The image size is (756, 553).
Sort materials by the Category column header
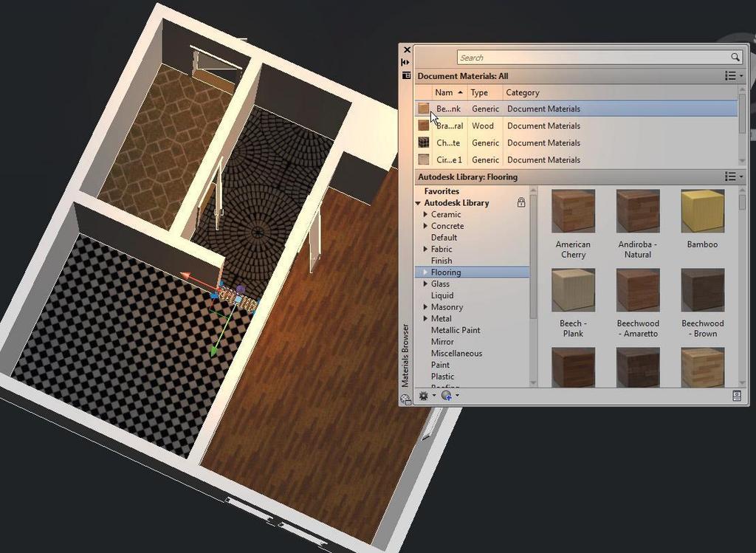619,92
